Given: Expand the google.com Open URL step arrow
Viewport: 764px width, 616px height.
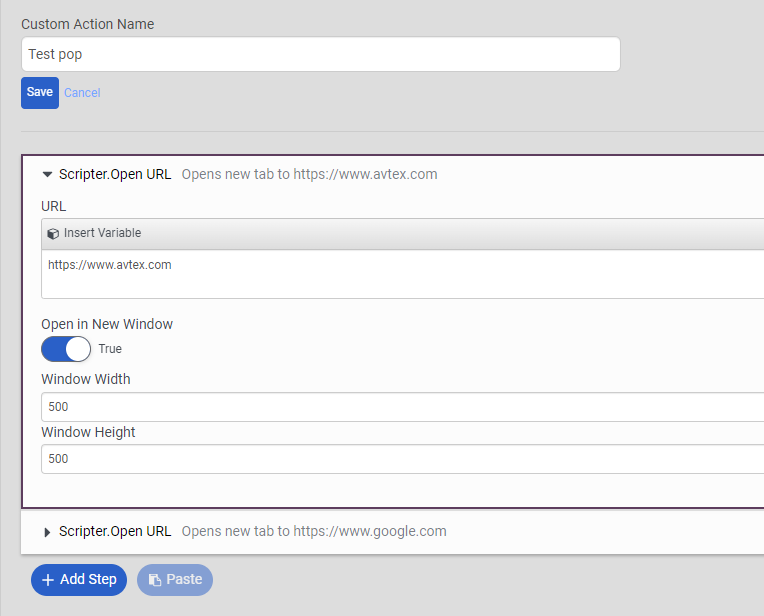Looking at the screenshot, I should 47,532.
